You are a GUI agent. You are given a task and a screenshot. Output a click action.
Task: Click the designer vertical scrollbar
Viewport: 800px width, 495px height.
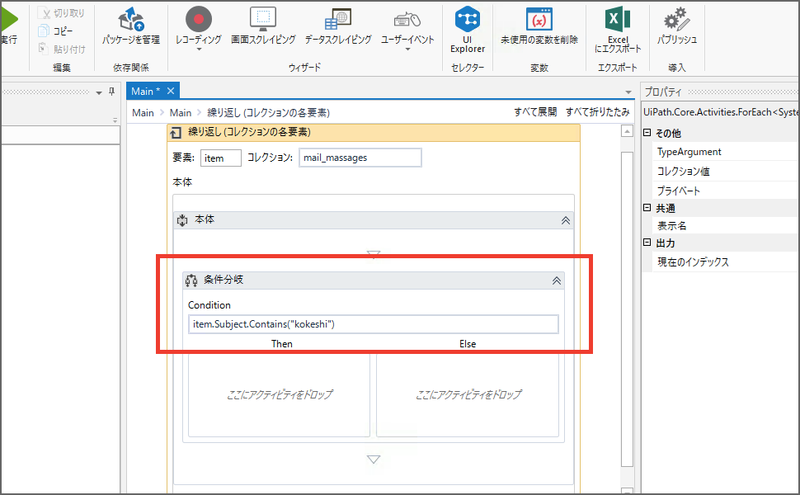pos(627,309)
